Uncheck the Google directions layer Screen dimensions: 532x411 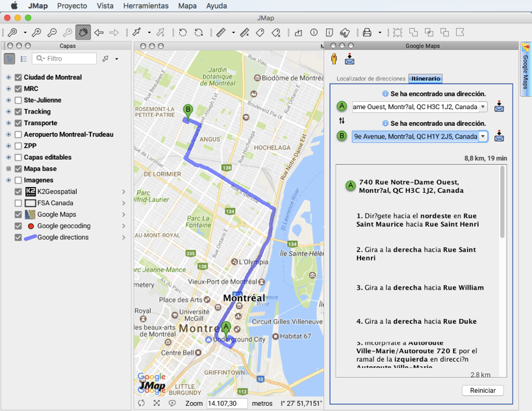point(18,238)
